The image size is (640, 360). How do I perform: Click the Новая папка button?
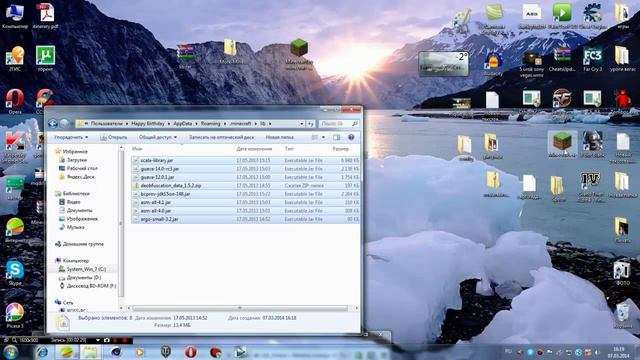pos(280,137)
